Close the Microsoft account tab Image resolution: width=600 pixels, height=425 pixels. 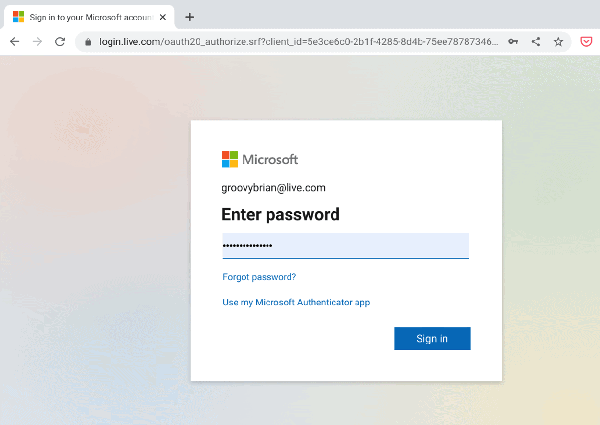(x=163, y=16)
